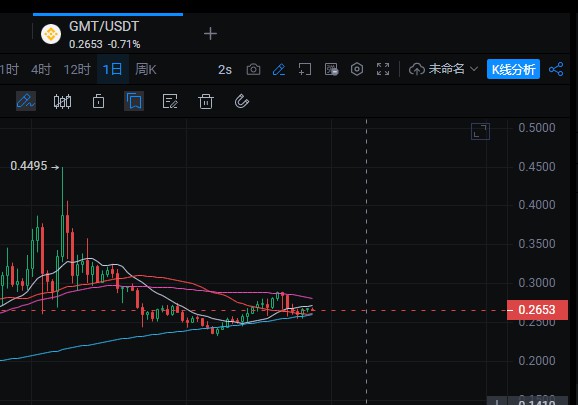
Task: Enable the magnet snap tool
Action: coord(242,101)
